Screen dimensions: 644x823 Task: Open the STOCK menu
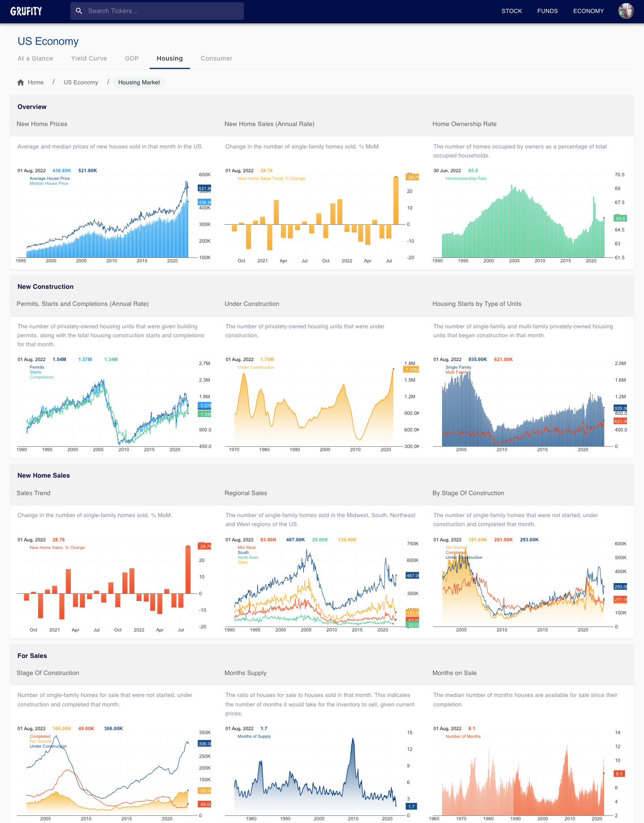(x=511, y=11)
